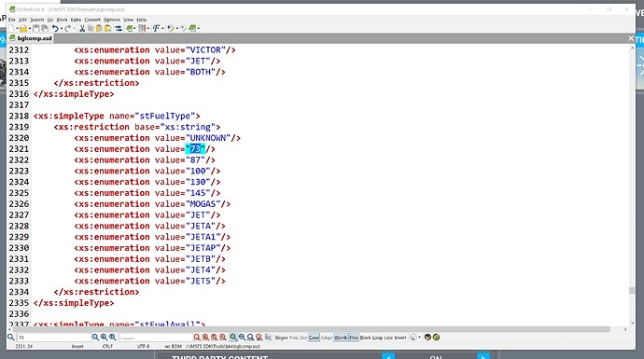The height and width of the screenshot is (359, 644).
Task: Click value "VICTOR" on line 2312
Action: point(205,50)
